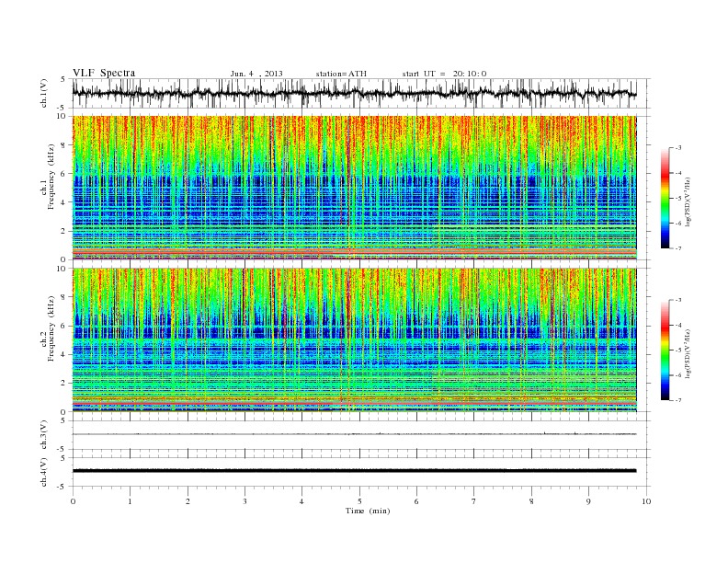
Task: Click the thick ch.4 voltage trace
Action: tap(354, 471)
